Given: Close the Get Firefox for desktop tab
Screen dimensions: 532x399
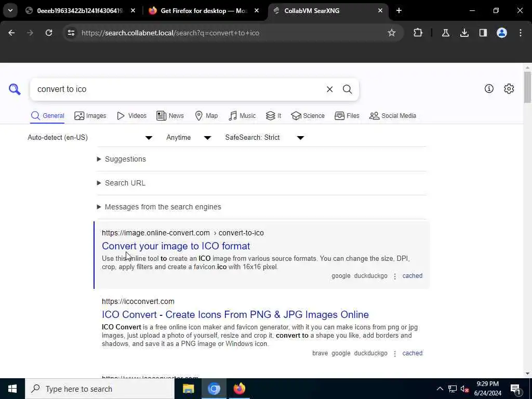Looking at the screenshot, I should click(x=257, y=10).
